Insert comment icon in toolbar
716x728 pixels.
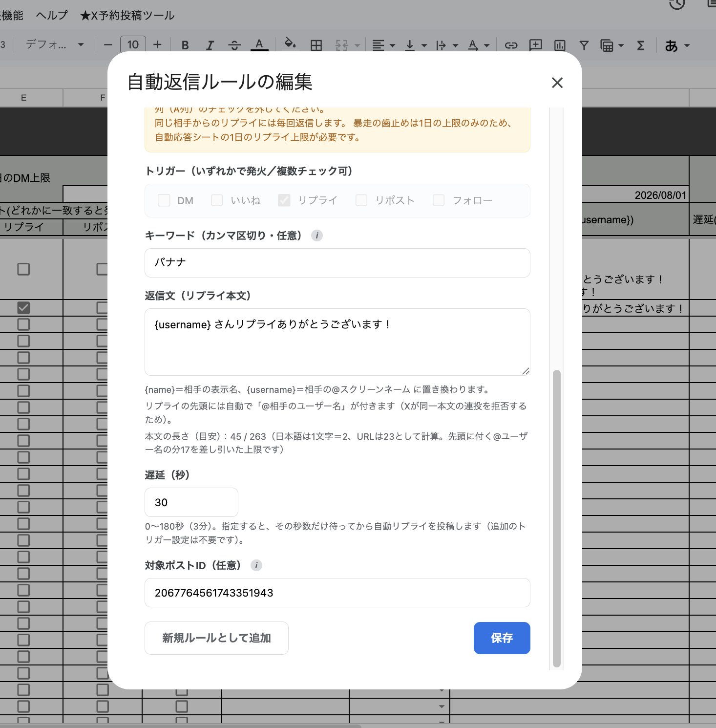536,45
